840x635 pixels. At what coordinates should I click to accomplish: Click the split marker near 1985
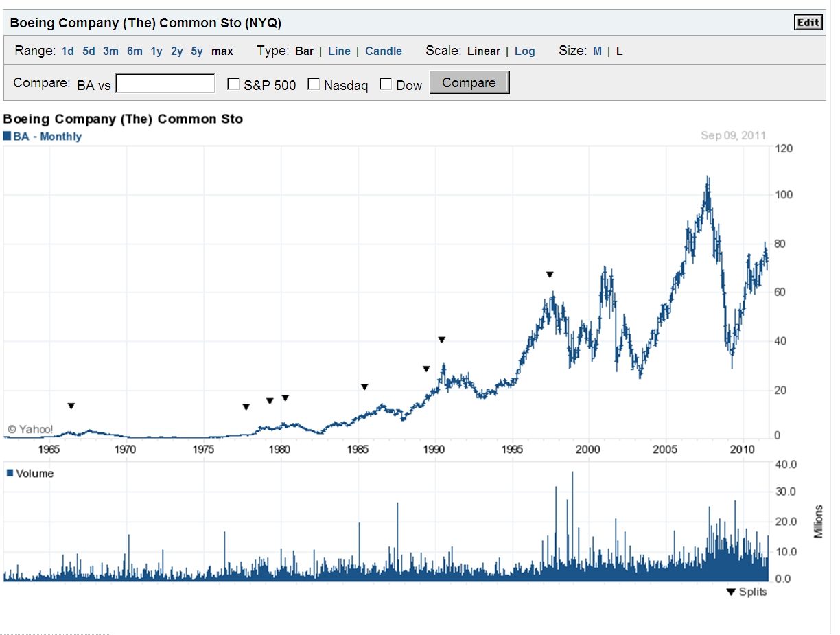[364, 387]
